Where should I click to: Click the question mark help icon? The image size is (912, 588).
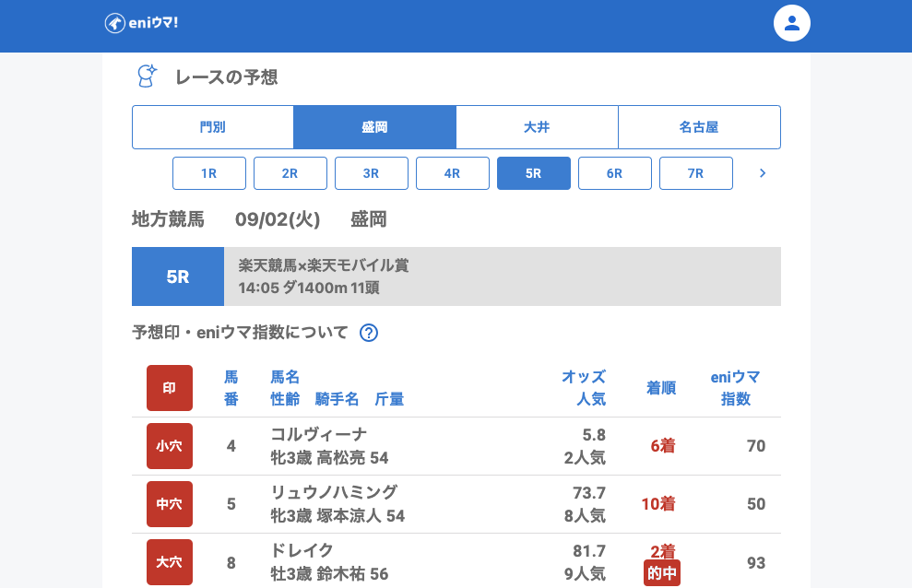coord(369,333)
